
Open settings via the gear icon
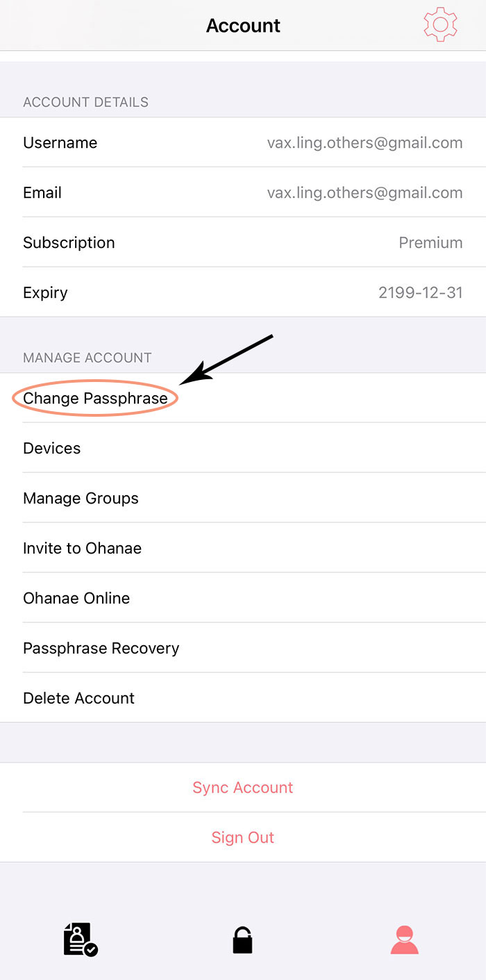point(440,25)
